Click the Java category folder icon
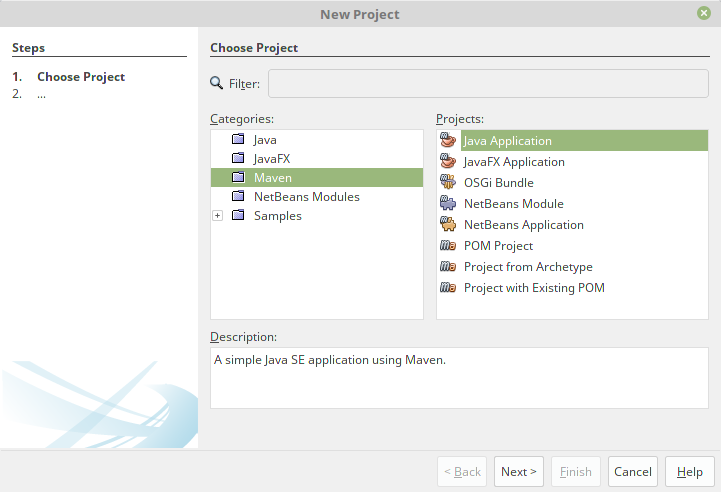 238,139
